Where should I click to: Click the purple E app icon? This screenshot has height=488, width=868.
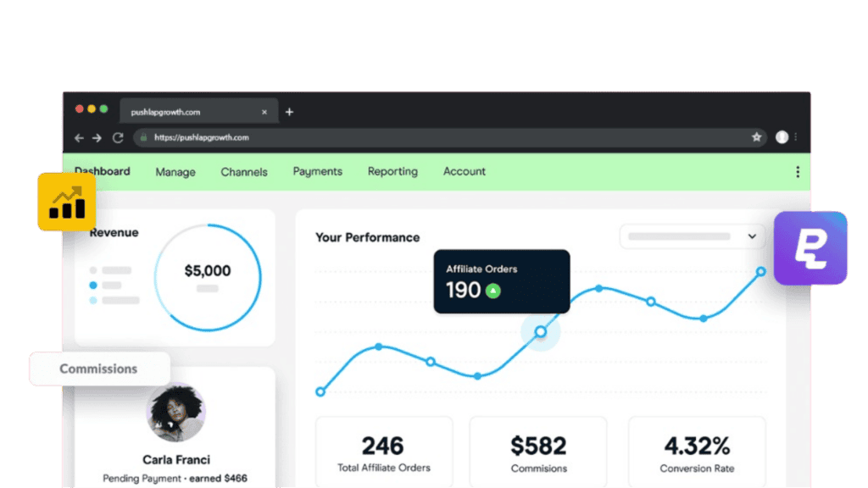810,247
